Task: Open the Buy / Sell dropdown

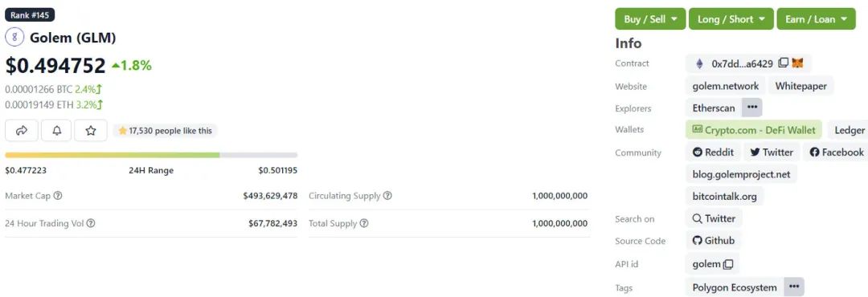Action: point(650,18)
